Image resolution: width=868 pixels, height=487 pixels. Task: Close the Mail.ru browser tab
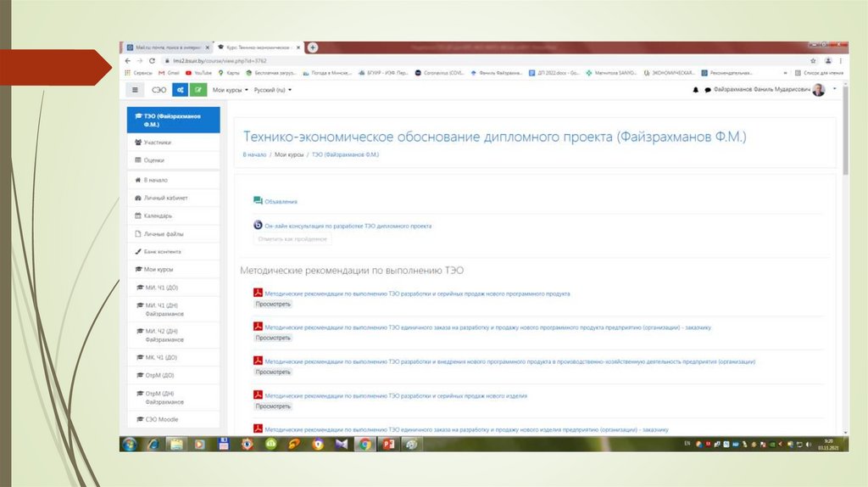click(208, 48)
